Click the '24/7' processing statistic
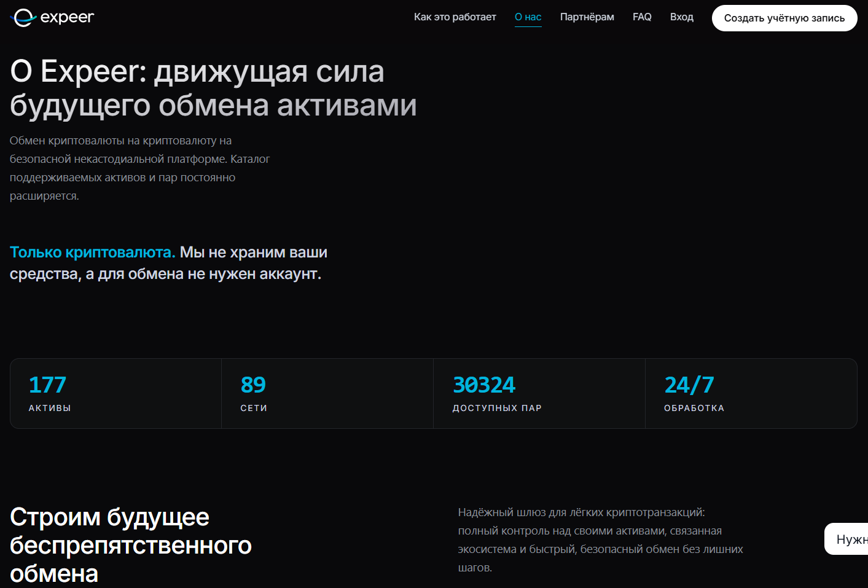Image resolution: width=868 pixels, height=588 pixels. click(x=689, y=385)
